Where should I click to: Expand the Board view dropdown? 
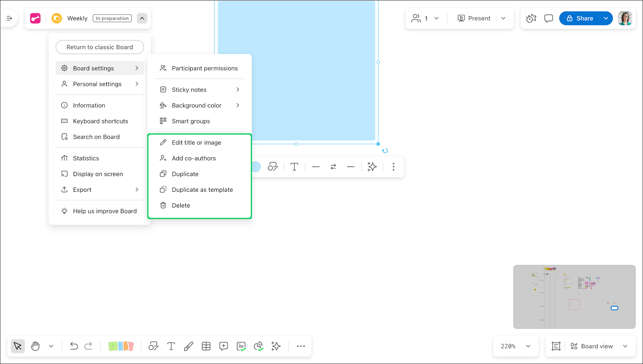(x=625, y=346)
